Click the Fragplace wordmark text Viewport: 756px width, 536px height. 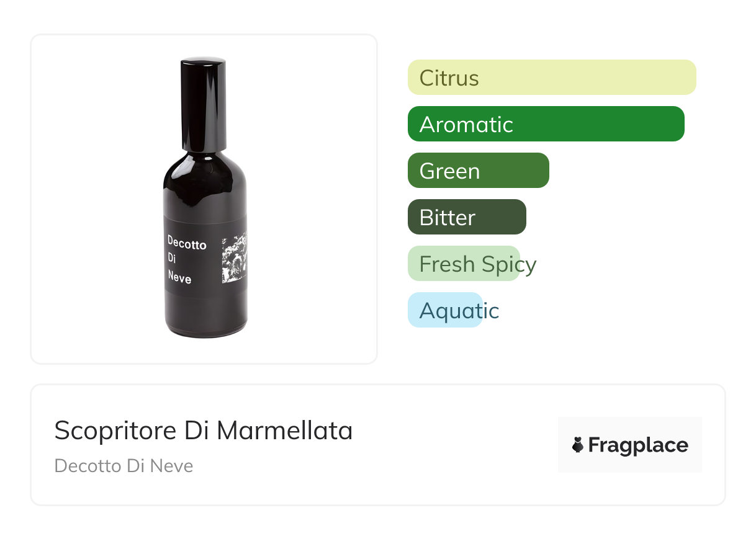(637, 445)
